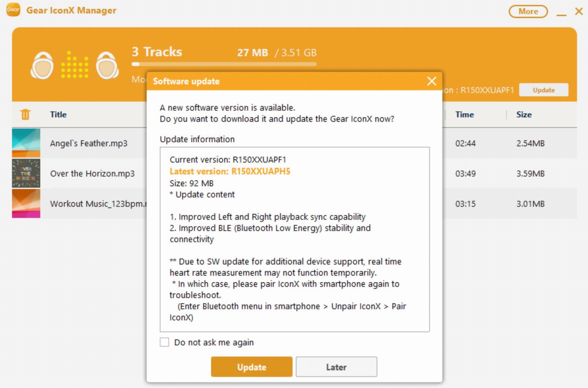
Task: Click version text R150XXUAPF1 in header
Action: pyautogui.click(x=487, y=90)
